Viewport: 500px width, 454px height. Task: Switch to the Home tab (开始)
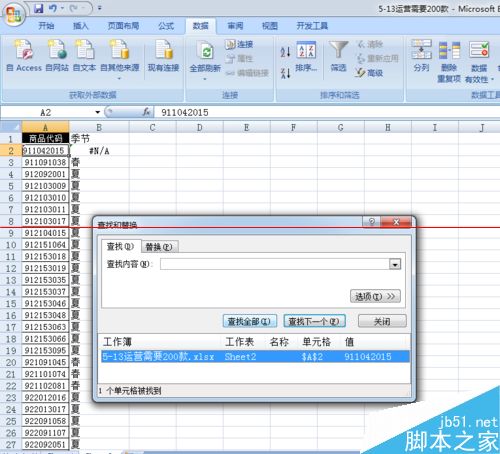[x=46, y=26]
